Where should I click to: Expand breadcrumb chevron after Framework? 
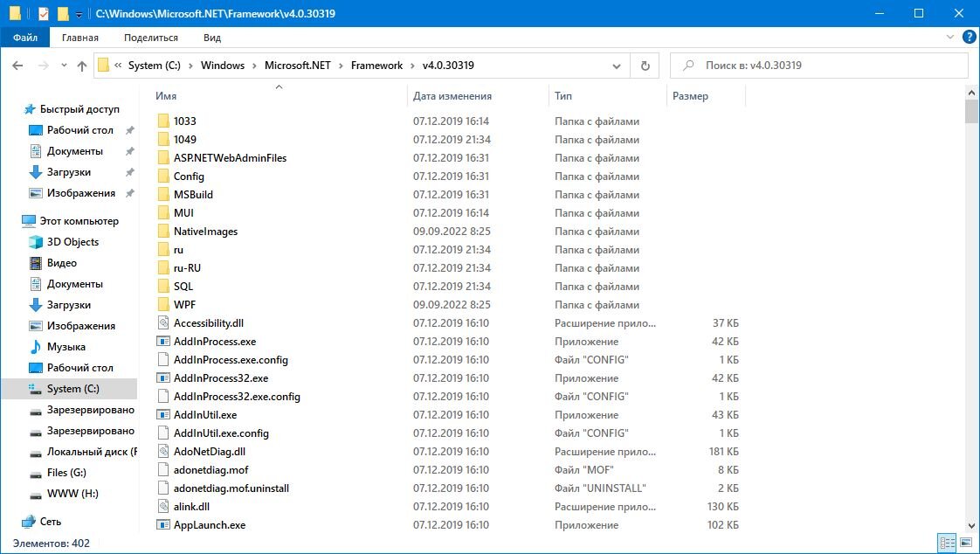click(412, 66)
